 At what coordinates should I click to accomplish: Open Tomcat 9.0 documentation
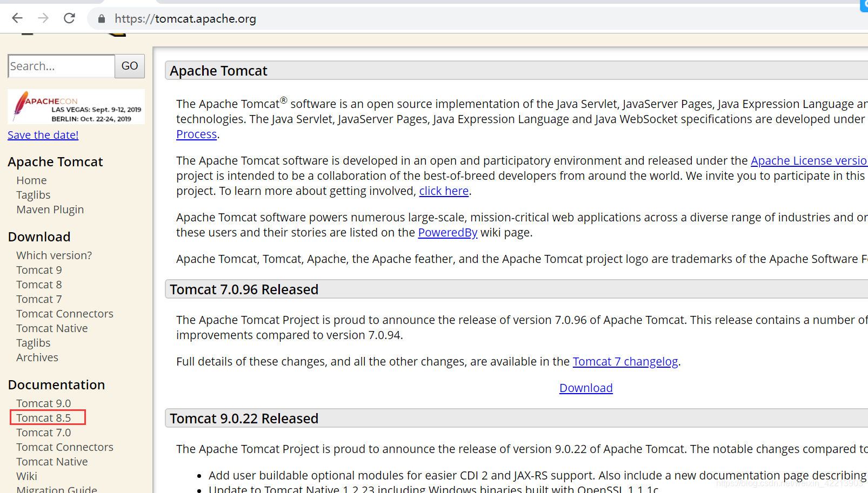pyautogui.click(x=44, y=403)
